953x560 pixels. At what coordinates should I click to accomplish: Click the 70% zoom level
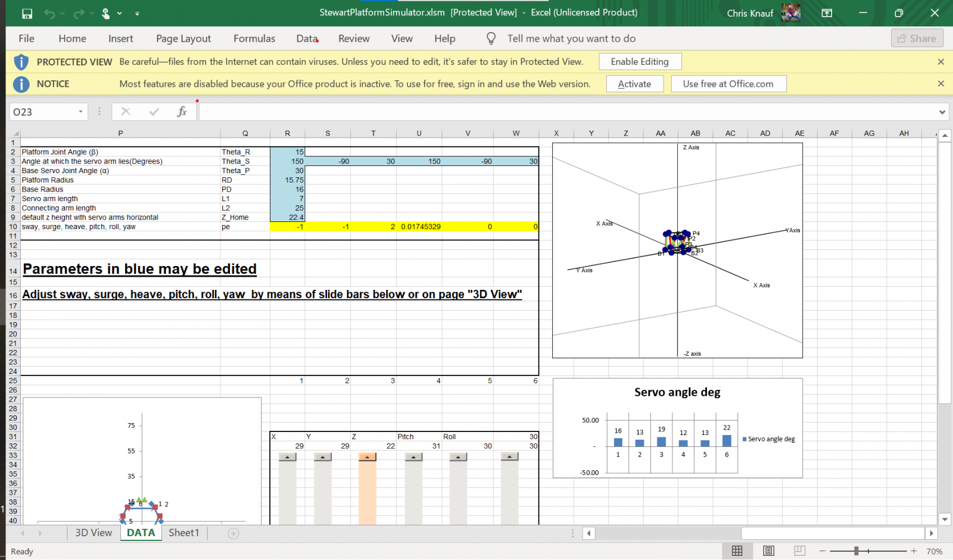point(934,552)
